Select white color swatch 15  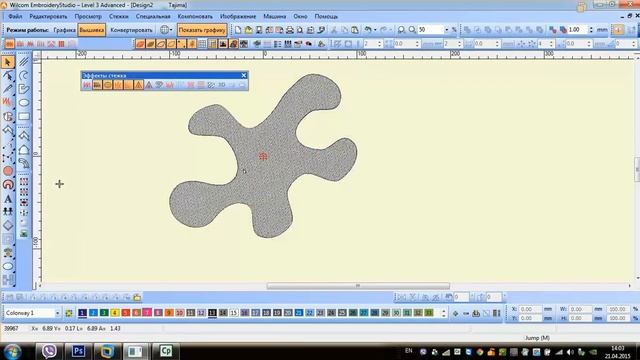(x=233, y=313)
